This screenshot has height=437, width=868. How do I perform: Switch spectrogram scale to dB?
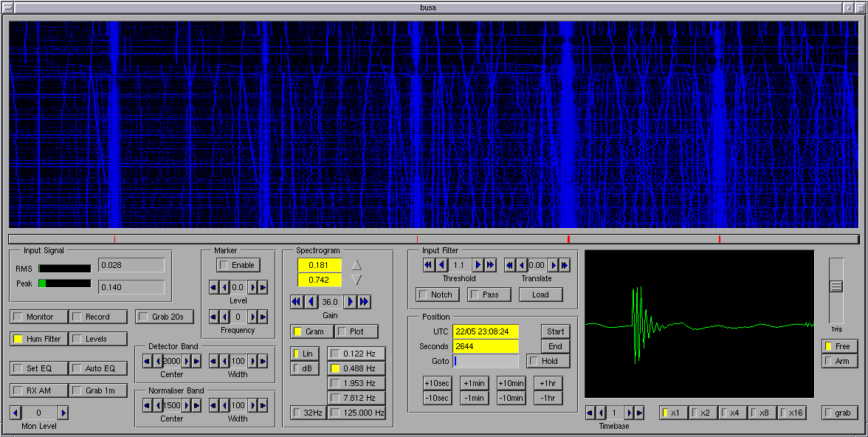coord(304,368)
